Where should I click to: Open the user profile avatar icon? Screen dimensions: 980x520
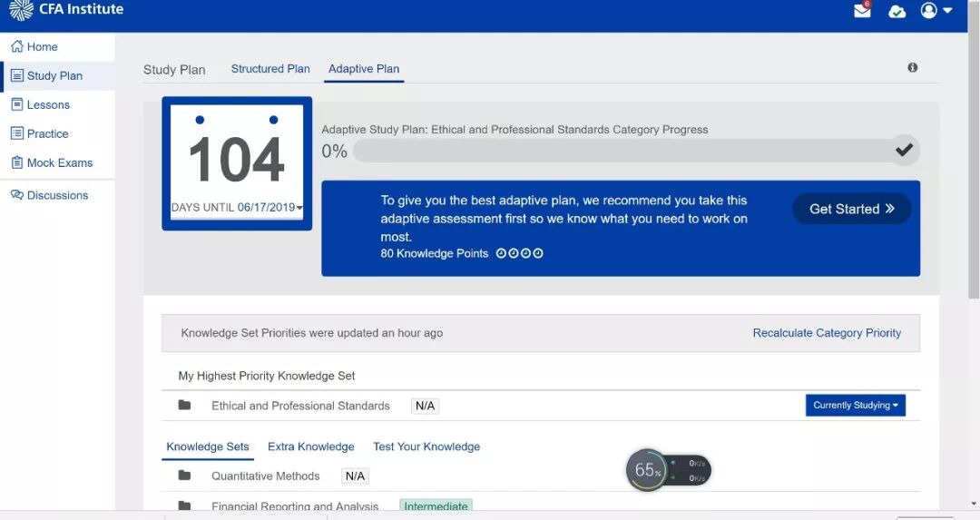pyautogui.click(x=929, y=10)
